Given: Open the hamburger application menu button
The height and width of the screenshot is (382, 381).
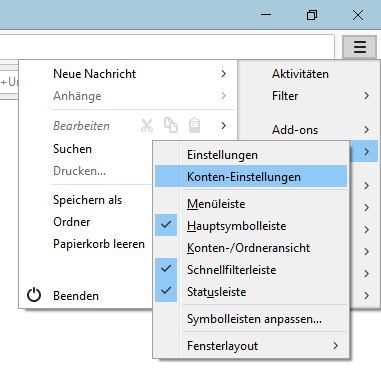Looking at the screenshot, I should [x=360, y=47].
